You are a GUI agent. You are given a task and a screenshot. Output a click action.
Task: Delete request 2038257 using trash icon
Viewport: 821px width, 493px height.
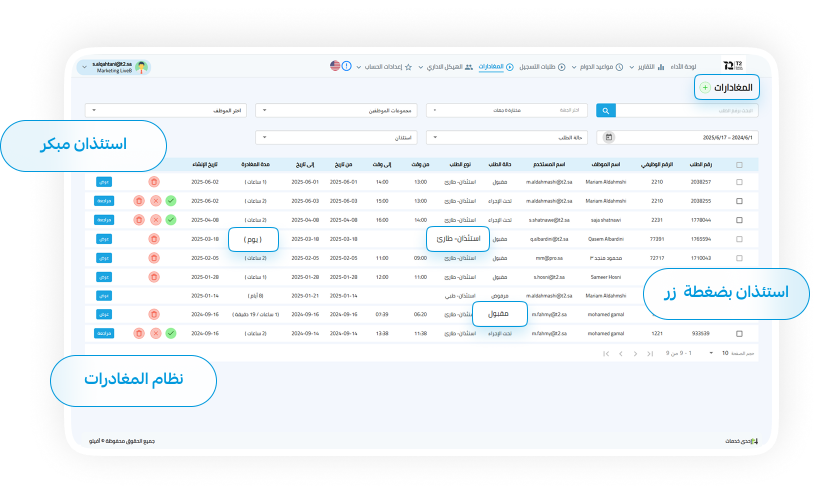tap(153, 182)
